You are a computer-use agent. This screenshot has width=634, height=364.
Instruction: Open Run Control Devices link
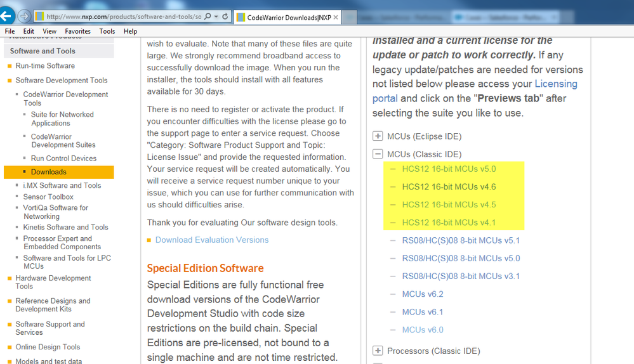point(64,159)
